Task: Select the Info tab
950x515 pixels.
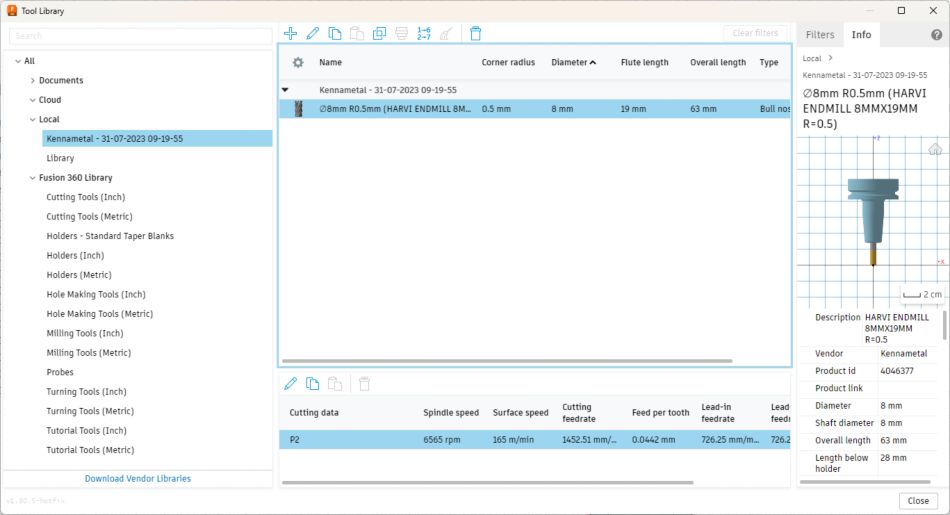Action: pos(861,35)
